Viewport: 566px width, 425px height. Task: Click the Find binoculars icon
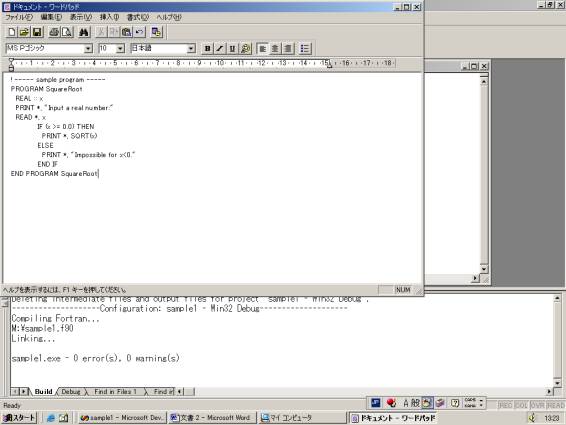point(84,32)
